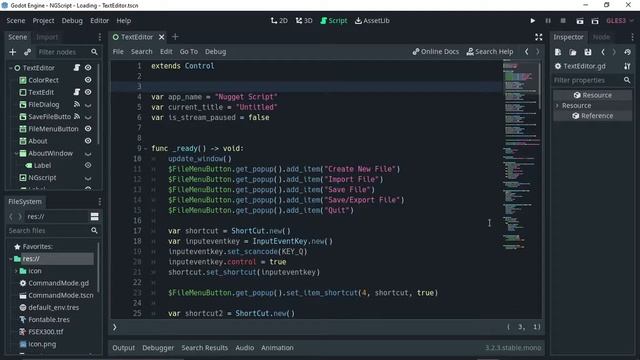Toggle visibility of Label node
This screenshot has width=640, height=360.
[88, 165]
